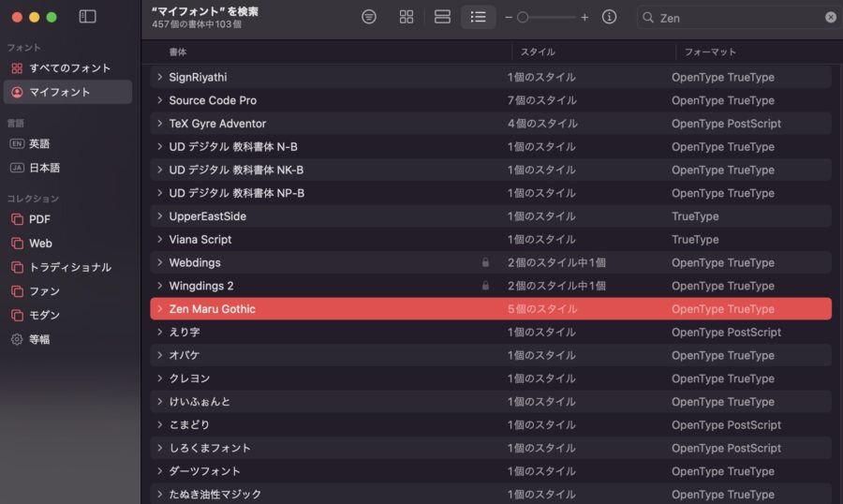Click the Web collection icon
Image resolution: width=843 pixels, height=504 pixels.
17,244
